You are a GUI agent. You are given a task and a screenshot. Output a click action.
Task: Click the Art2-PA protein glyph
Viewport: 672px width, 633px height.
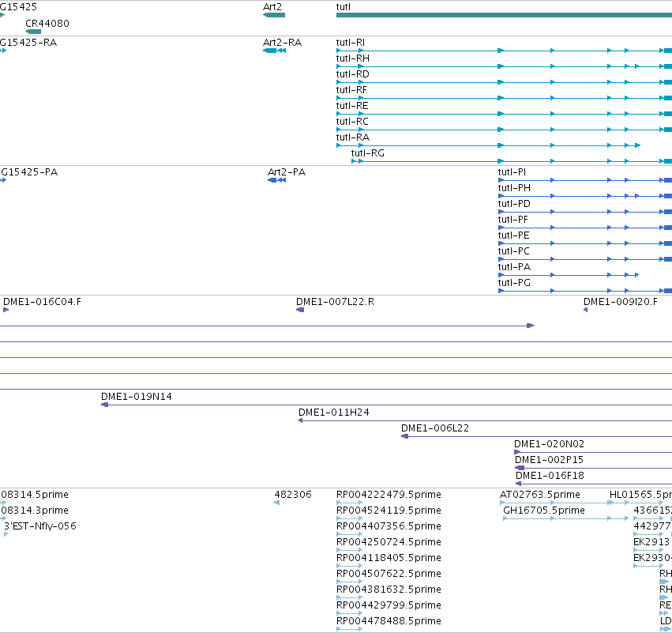276,180
